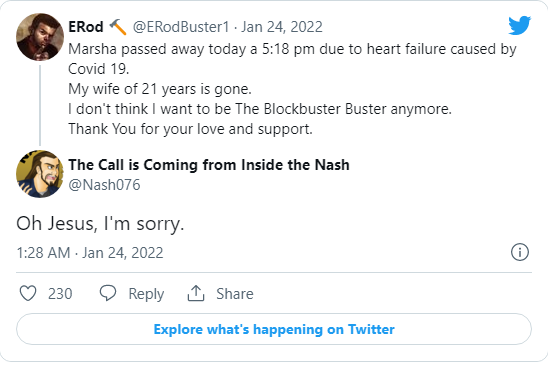Viewport: 548px width, 385px height.
Task: Open Nash's cartoon avatar picture
Action: 40,174
